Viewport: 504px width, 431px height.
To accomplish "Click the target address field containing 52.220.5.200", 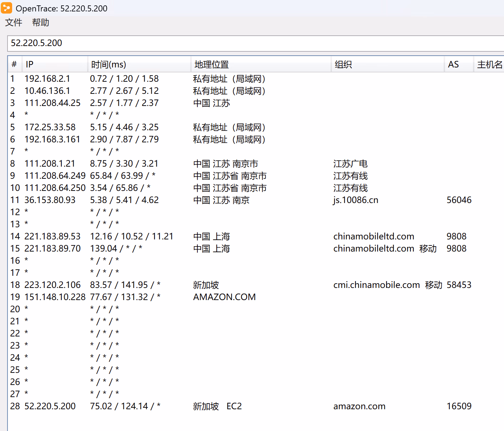I will pos(250,43).
